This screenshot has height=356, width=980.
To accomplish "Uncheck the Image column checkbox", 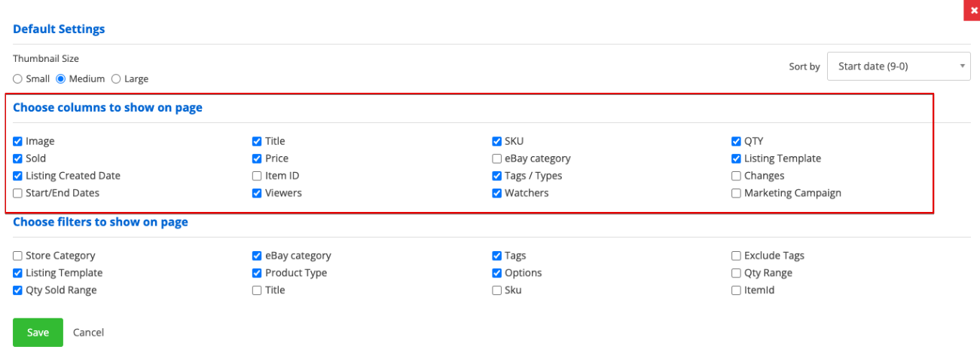I will (x=17, y=141).
